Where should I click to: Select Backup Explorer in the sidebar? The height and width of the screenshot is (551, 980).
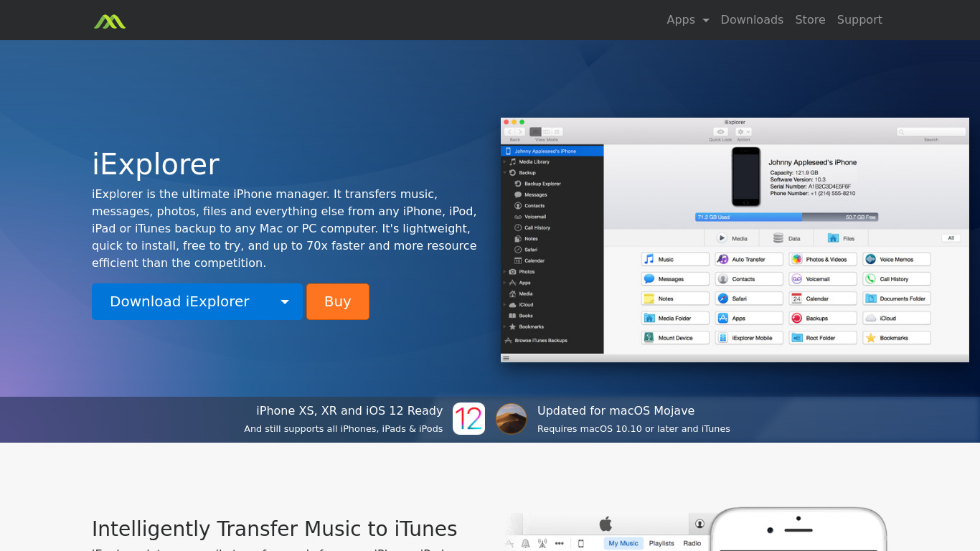click(x=542, y=184)
